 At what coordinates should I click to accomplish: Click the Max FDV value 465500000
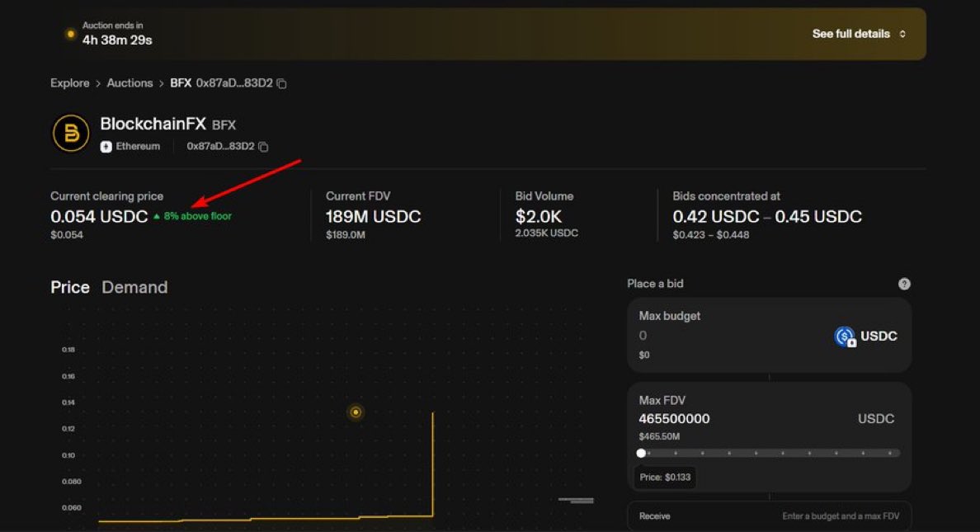click(674, 419)
